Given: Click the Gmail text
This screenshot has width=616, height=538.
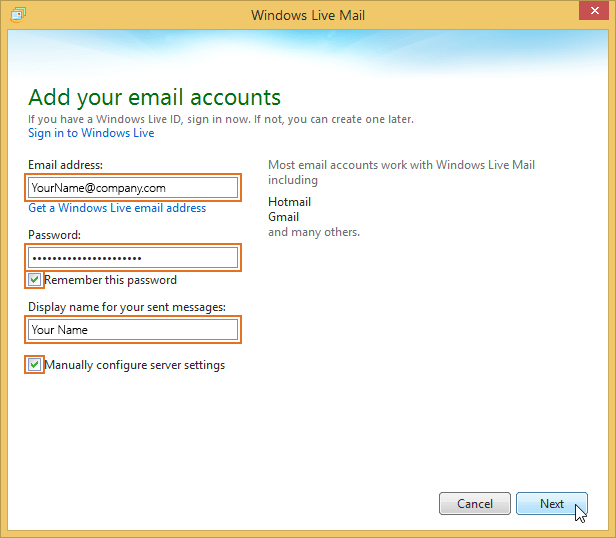Looking at the screenshot, I should tap(284, 217).
